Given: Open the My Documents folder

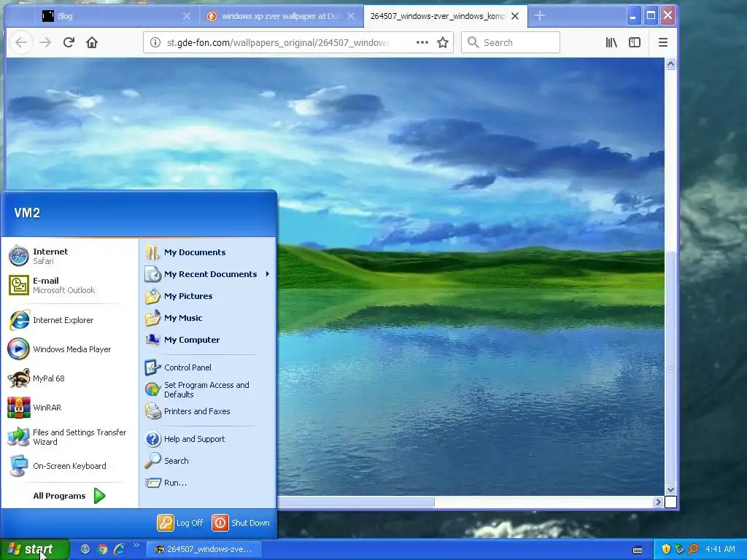Looking at the screenshot, I should pos(208,252).
